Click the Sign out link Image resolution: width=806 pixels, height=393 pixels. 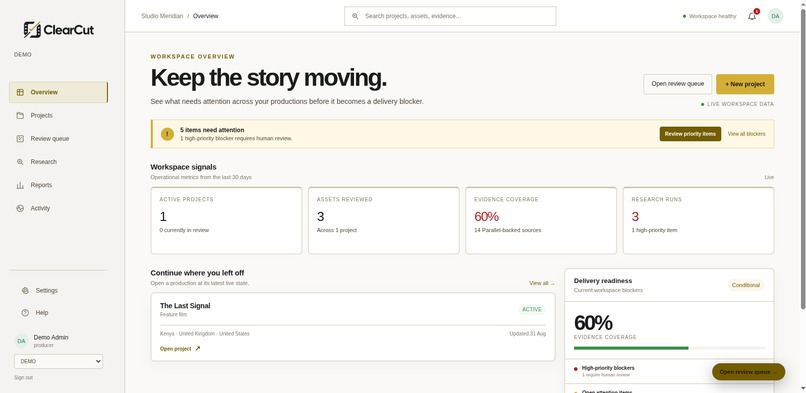pos(23,378)
